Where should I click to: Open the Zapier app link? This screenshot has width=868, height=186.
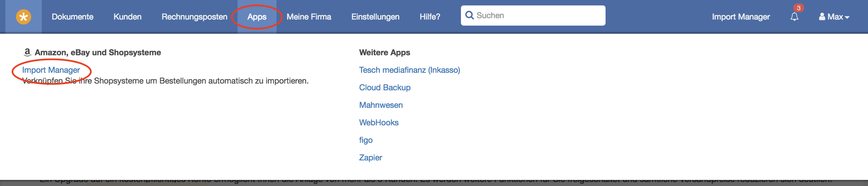(x=370, y=158)
